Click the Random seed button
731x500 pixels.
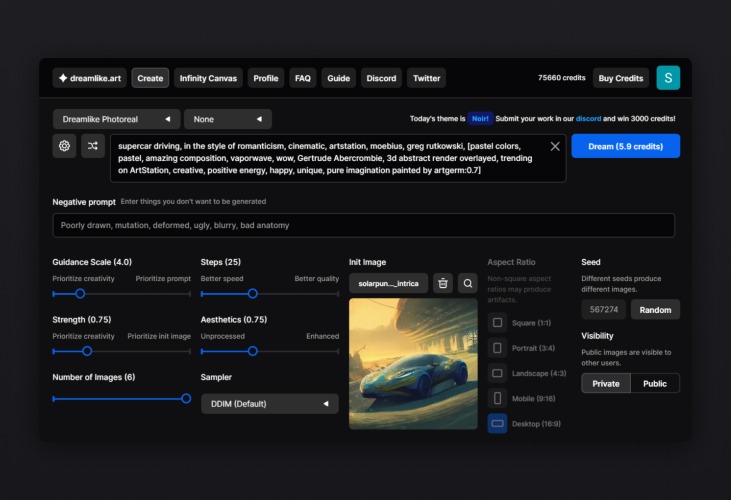point(655,310)
